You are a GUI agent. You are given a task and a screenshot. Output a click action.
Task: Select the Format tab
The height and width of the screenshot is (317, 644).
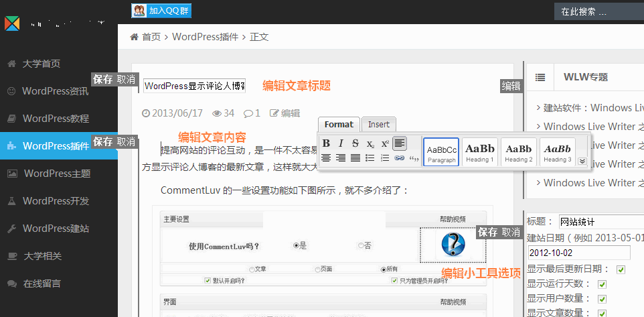(x=339, y=124)
